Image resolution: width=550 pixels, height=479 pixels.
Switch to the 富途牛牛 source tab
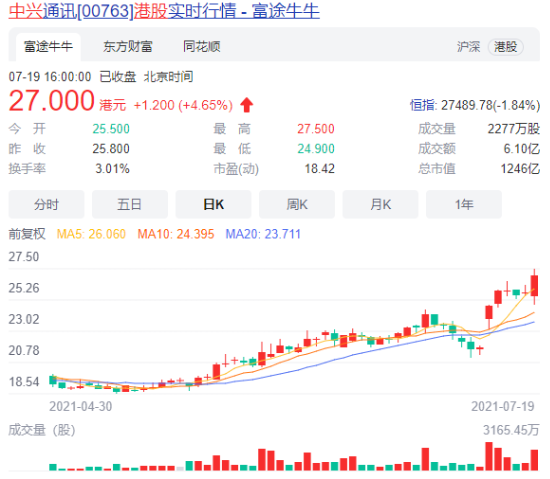[x=48, y=47]
